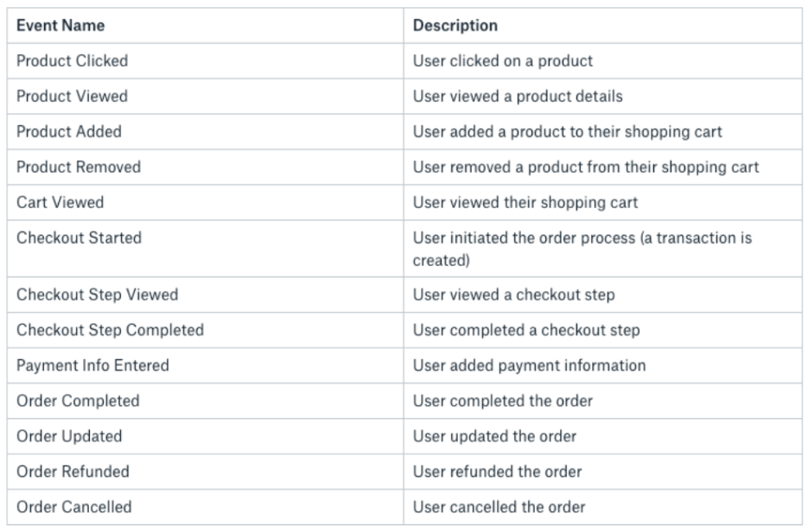Select the Checkout Step Viewed event
The image size is (808, 532).
[97, 294]
